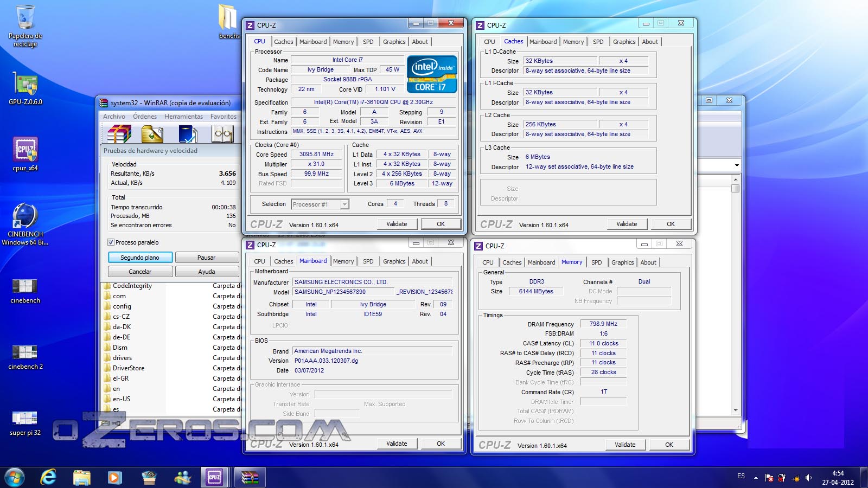Click Validate in the Mainboard CPU-Z window
Image resolution: width=868 pixels, height=488 pixels.
(397, 444)
